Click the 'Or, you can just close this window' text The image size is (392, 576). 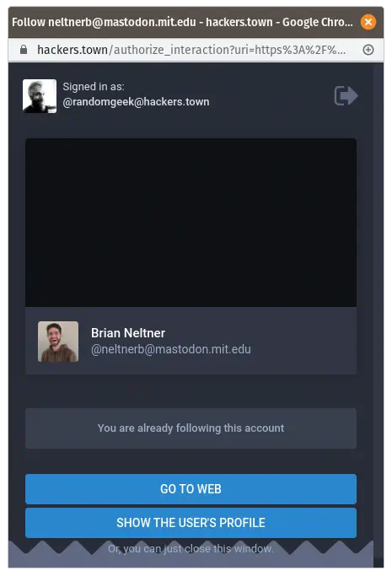191,549
